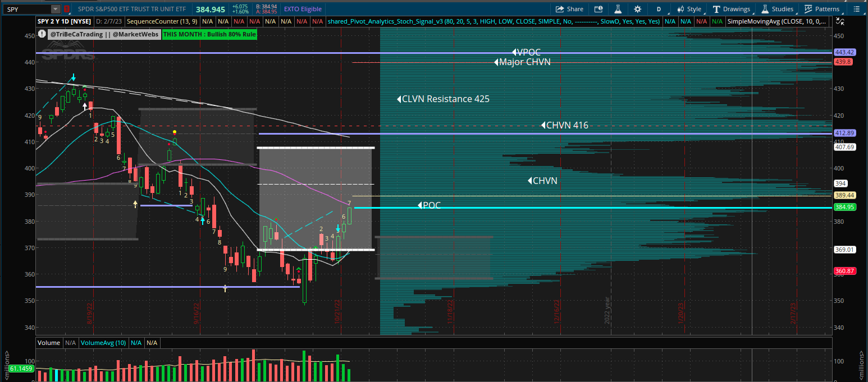Click the 11/18/22 expiration date marker
The image size is (868, 382).
450,311
